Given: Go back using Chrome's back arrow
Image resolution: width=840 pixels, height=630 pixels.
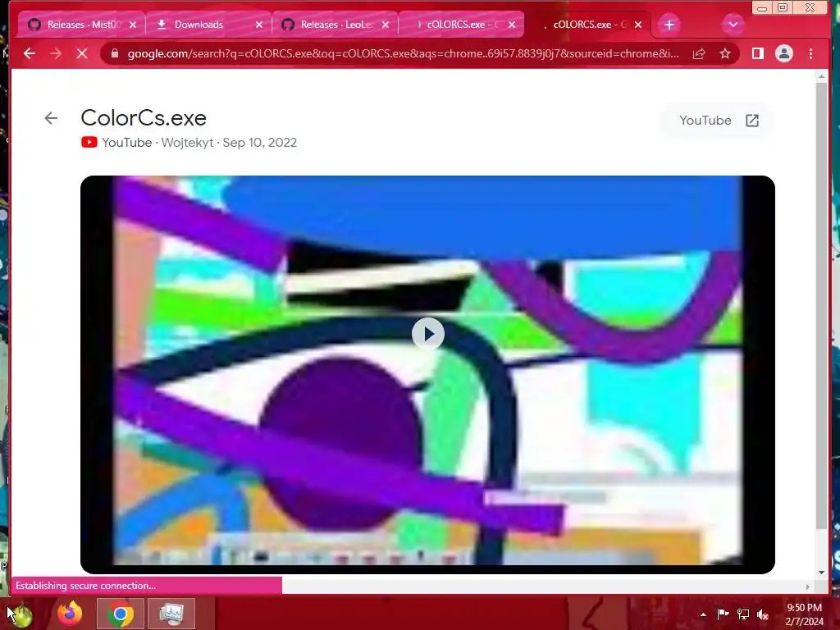Looking at the screenshot, I should tap(30, 53).
